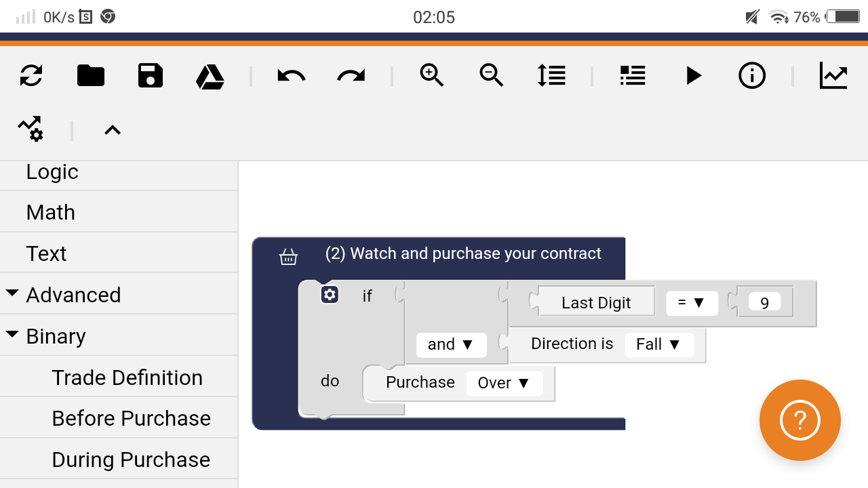Redo the undone action
868x488 pixels.
coord(350,76)
